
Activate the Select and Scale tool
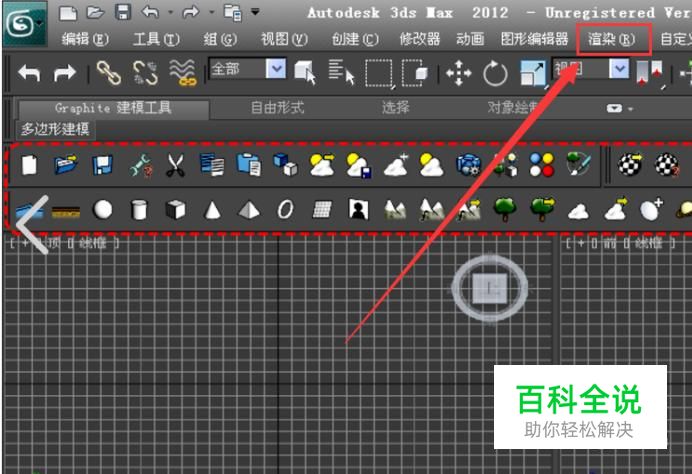point(533,73)
